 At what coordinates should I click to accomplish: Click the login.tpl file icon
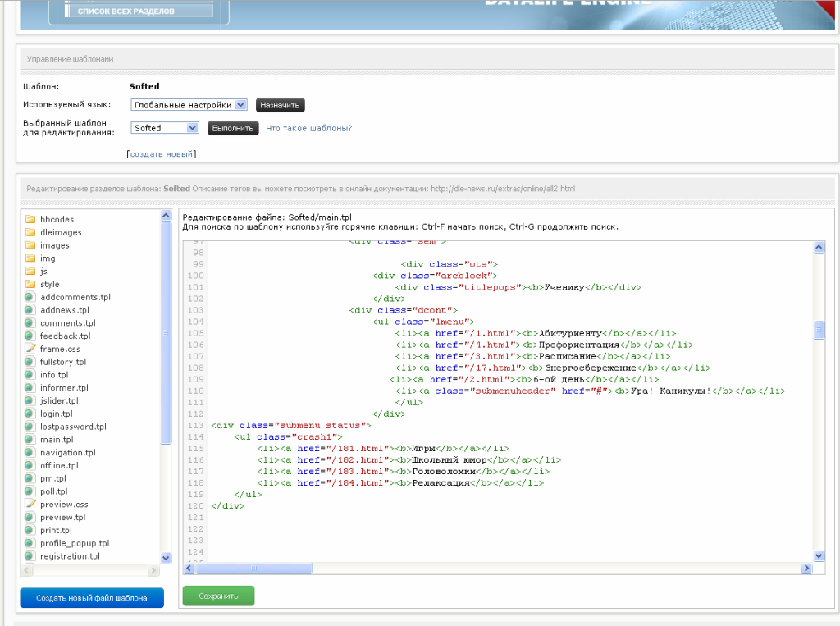30,414
